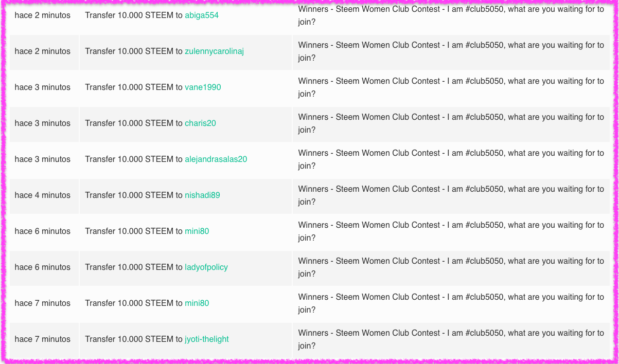Select the Winners contest memo in zulennycarolinaj's row
Image resolution: width=619 pixels, height=364 pixels.
tap(451, 51)
